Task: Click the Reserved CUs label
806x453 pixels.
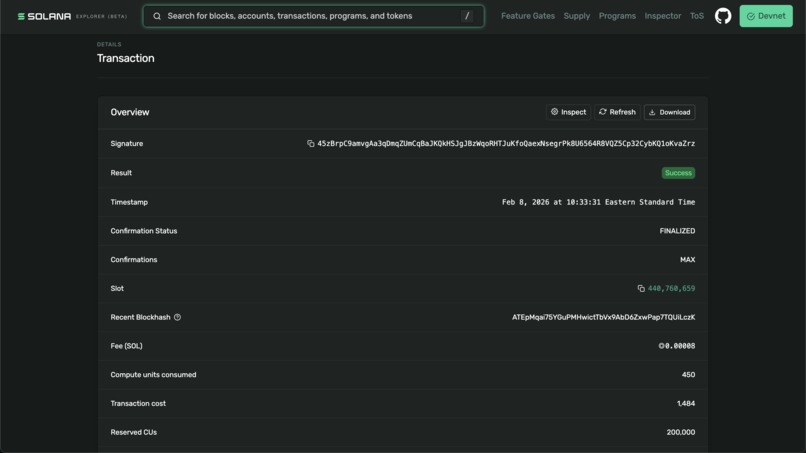Action: pos(134,432)
